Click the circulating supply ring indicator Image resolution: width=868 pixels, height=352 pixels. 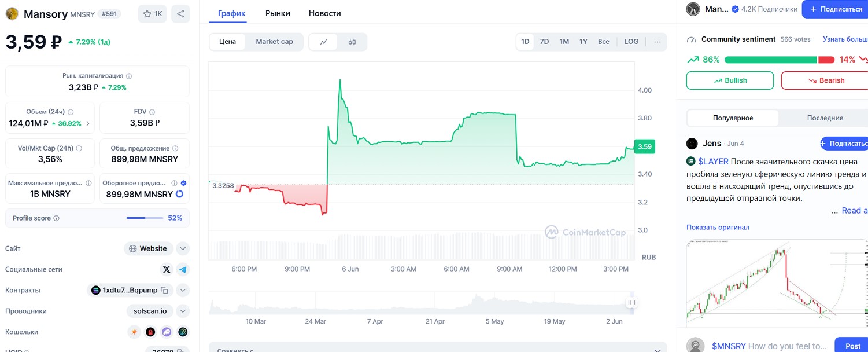coord(179,194)
